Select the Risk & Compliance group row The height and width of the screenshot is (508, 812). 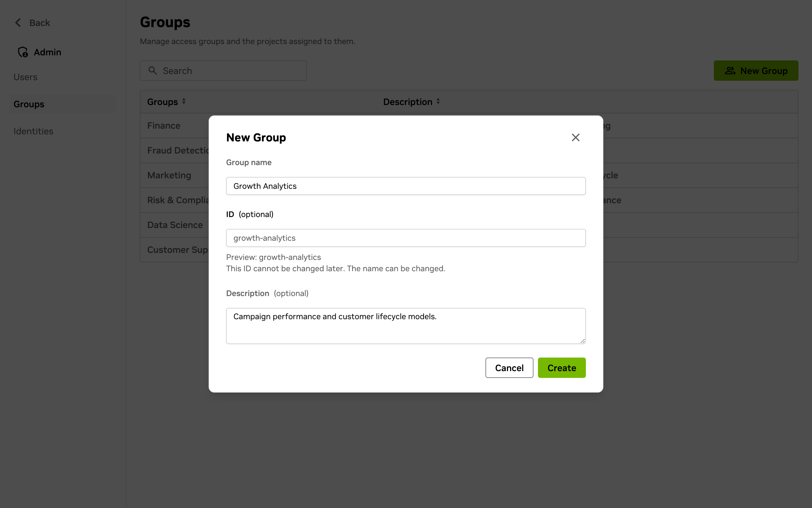[x=469, y=200]
